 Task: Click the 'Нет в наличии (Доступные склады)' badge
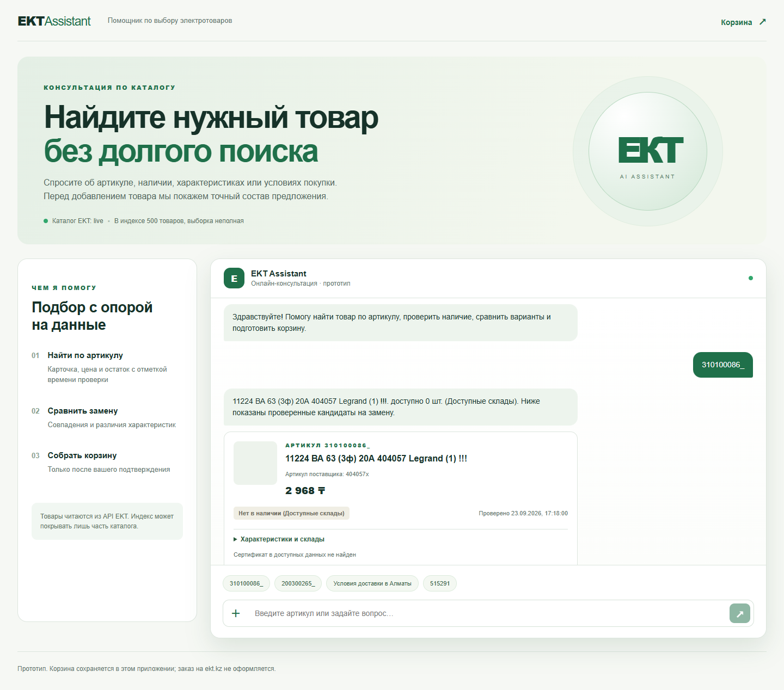coord(291,513)
